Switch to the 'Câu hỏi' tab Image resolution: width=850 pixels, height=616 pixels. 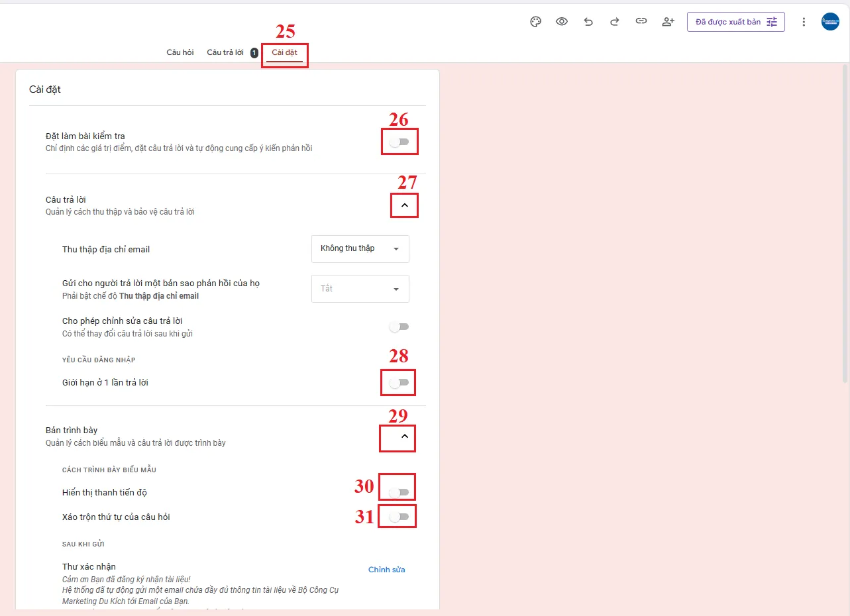click(x=180, y=52)
